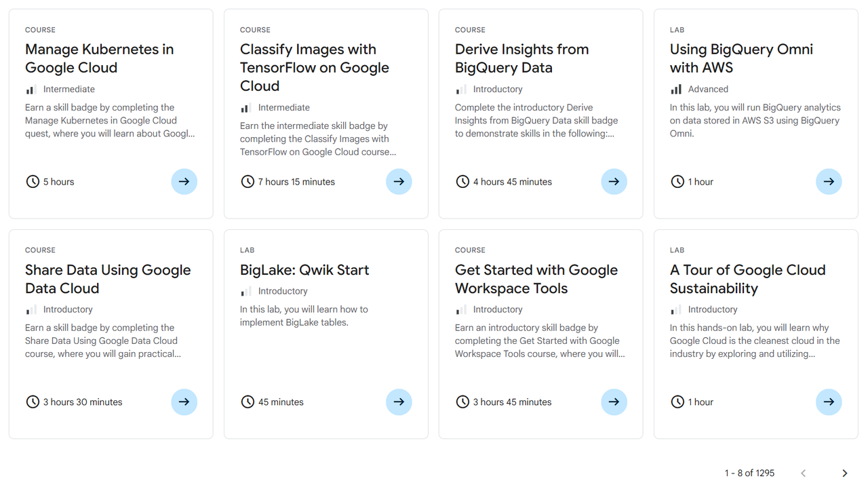This screenshot has height=483, width=868.
Task: Click the '3 hours 30 minutes' duration text
Action: coord(83,402)
